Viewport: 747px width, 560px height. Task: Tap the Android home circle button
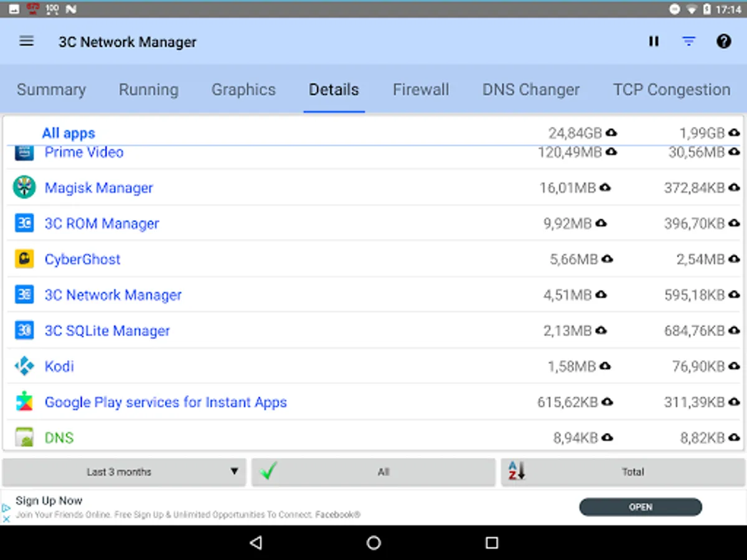tap(374, 543)
